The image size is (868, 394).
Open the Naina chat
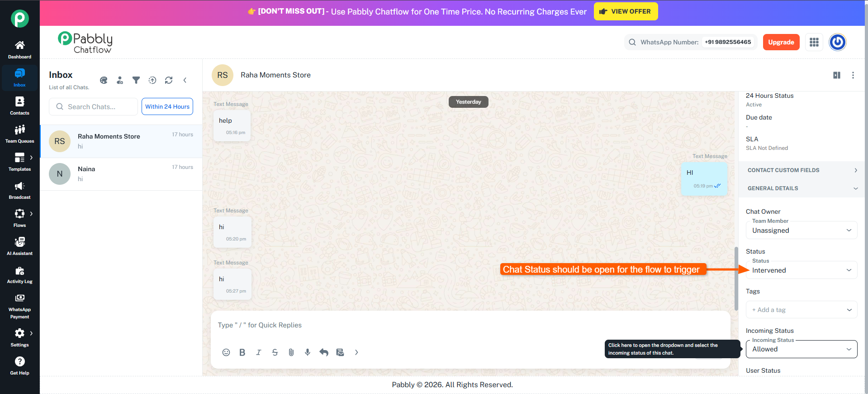[121, 174]
